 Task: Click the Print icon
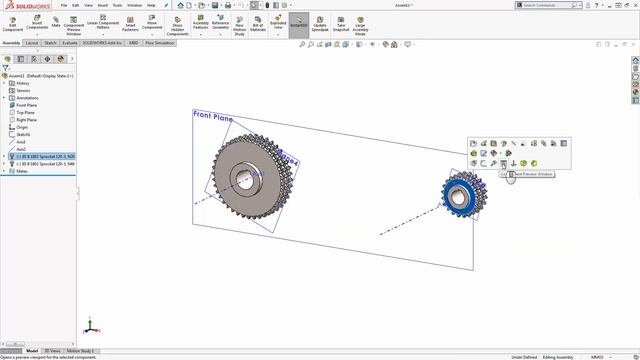coord(228,5)
